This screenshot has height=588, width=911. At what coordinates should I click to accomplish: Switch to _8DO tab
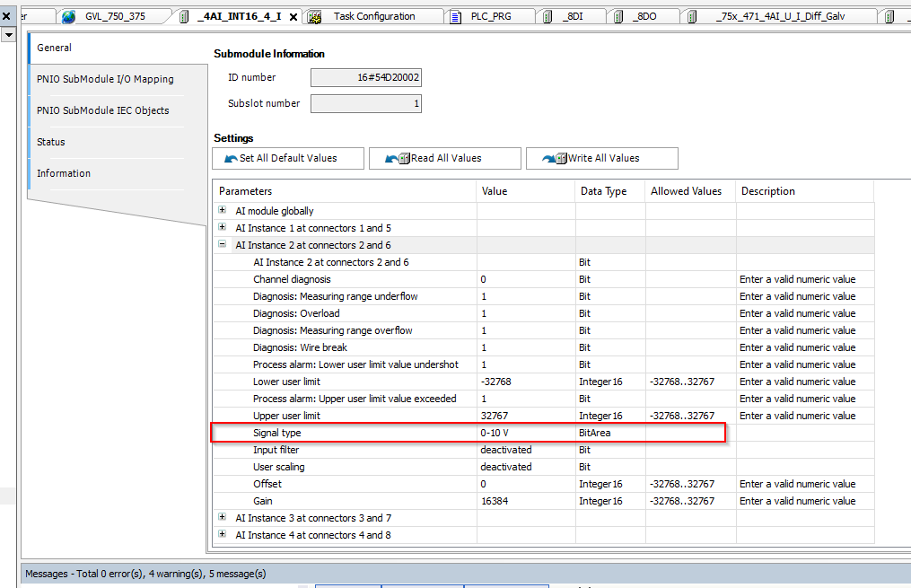coord(644,16)
